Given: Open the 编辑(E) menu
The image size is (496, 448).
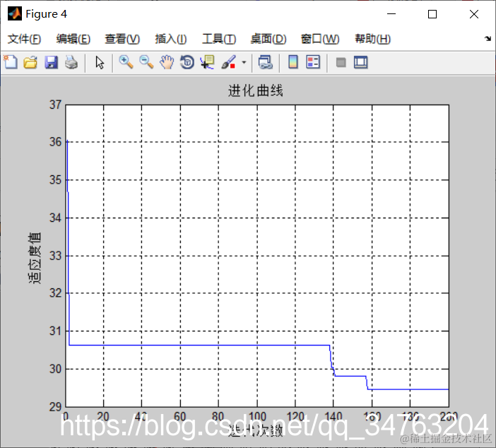Looking at the screenshot, I should point(73,39).
